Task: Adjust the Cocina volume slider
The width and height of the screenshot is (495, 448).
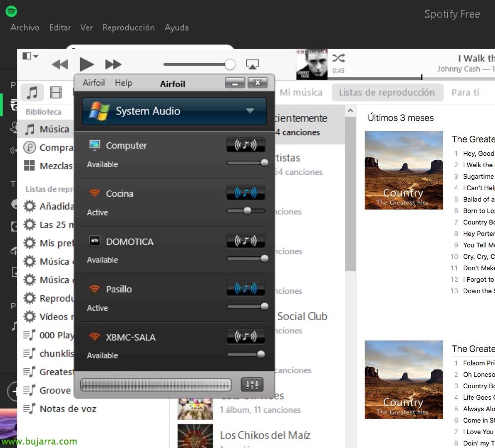Action: (x=246, y=211)
